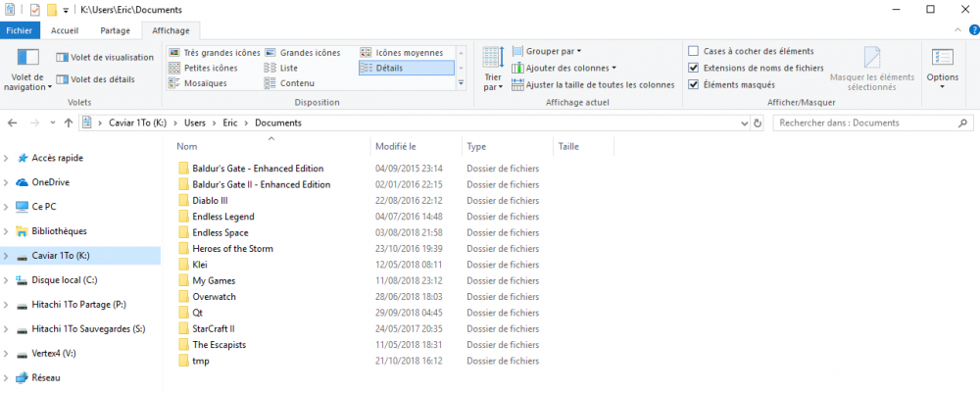
Task: Select Hitachi 1To Partage (P:) drive
Action: pyautogui.click(x=80, y=304)
